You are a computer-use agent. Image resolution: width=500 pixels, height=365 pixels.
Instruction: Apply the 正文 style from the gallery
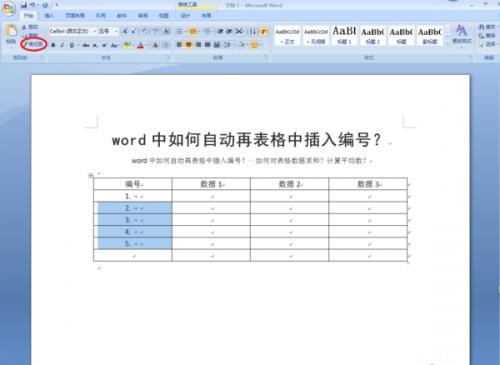[287, 36]
